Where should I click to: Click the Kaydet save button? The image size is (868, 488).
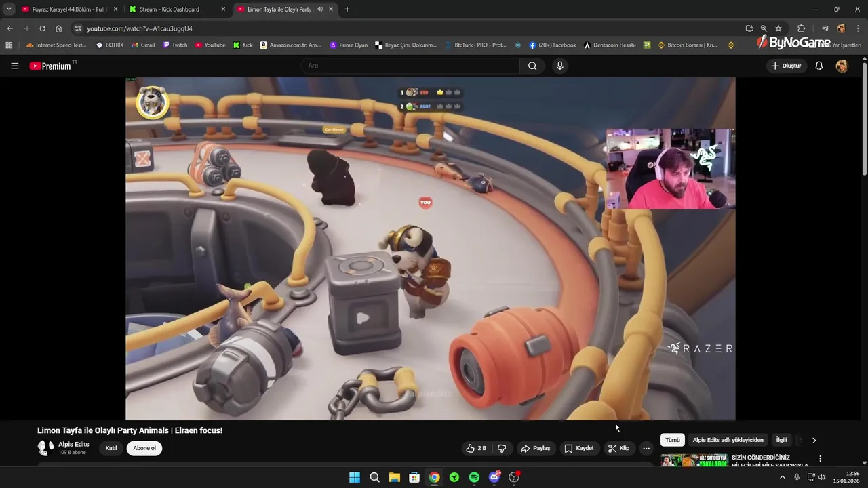pyautogui.click(x=578, y=448)
